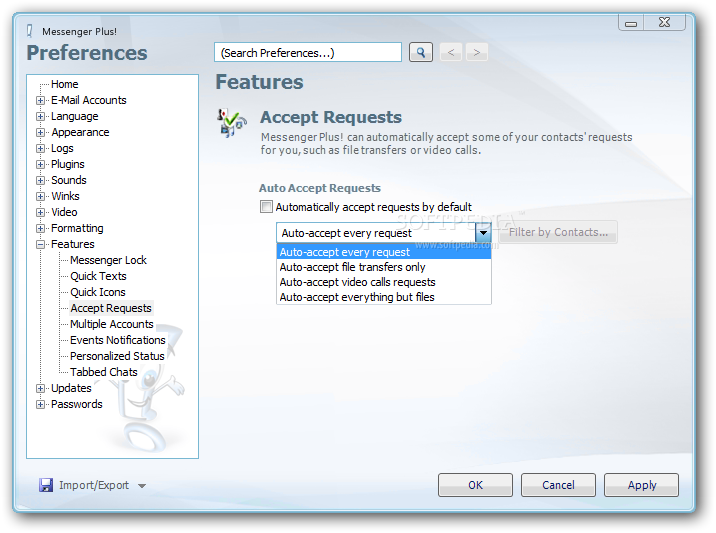Select Events Notifications in the tree

coord(118,340)
